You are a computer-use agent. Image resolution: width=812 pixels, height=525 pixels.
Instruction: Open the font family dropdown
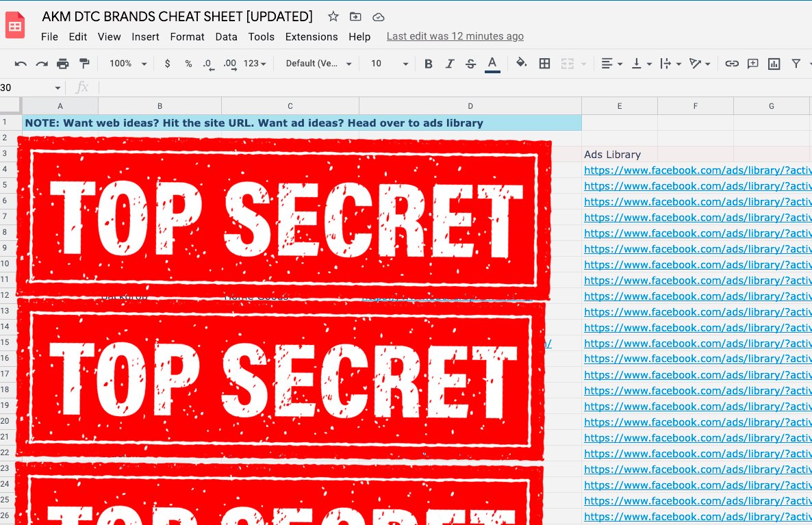(318, 64)
